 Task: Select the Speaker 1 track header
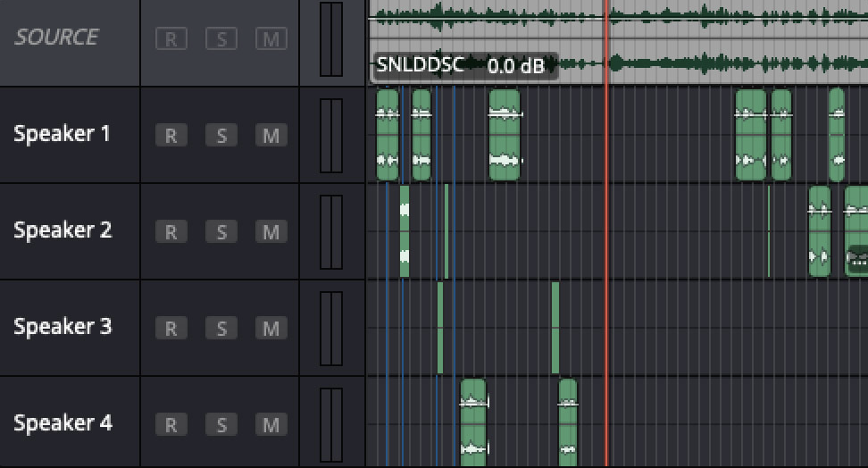(x=62, y=133)
